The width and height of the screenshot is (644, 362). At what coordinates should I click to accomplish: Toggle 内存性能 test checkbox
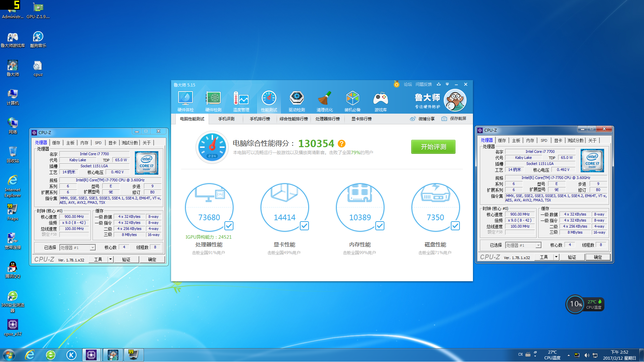click(380, 226)
